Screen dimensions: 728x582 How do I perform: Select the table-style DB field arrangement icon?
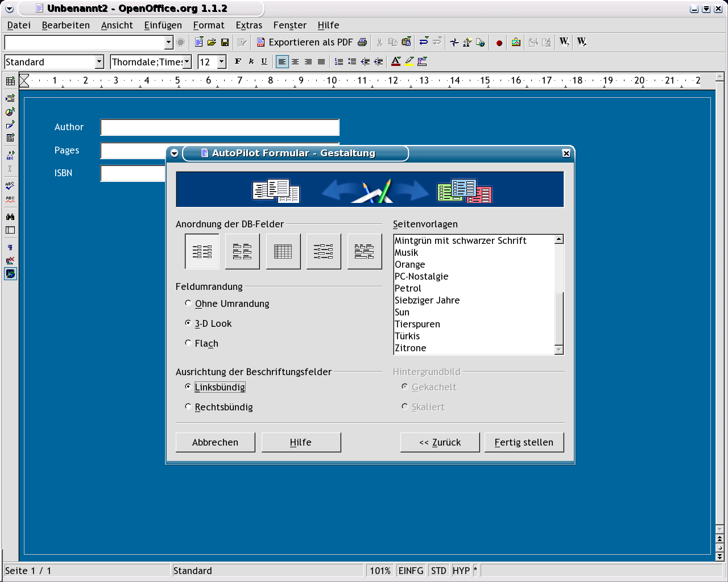283,251
